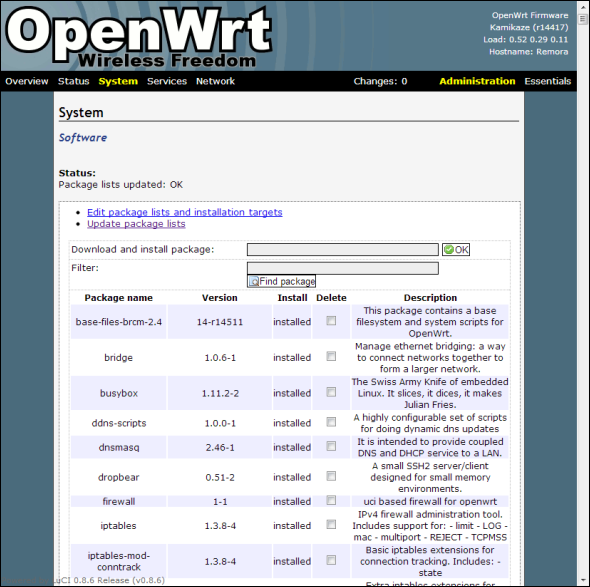Click the Version column header
The width and height of the screenshot is (590, 587).
[x=220, y=298]
